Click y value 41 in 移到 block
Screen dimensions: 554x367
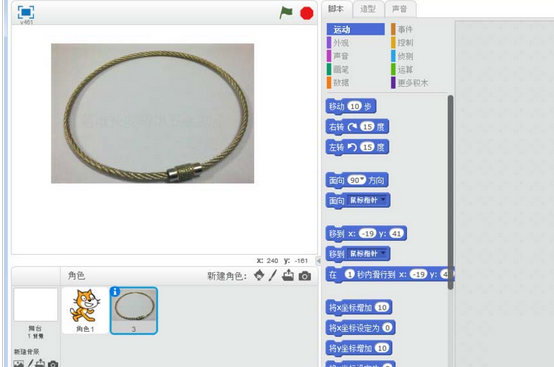(x=396, y=233)
